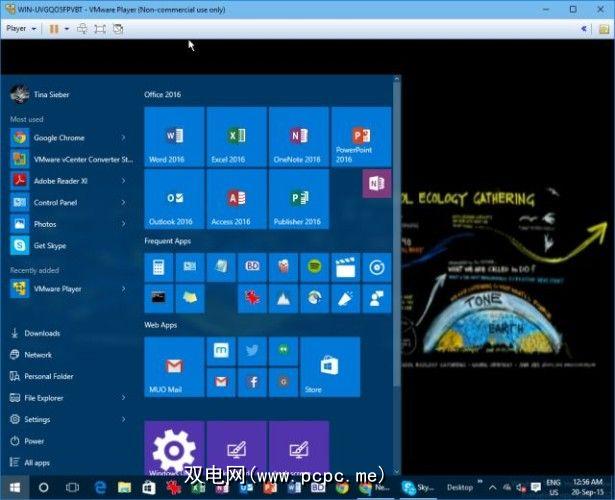
Task: Open the Facebook tile in Web Apps
Action: [x=252, y=382]
